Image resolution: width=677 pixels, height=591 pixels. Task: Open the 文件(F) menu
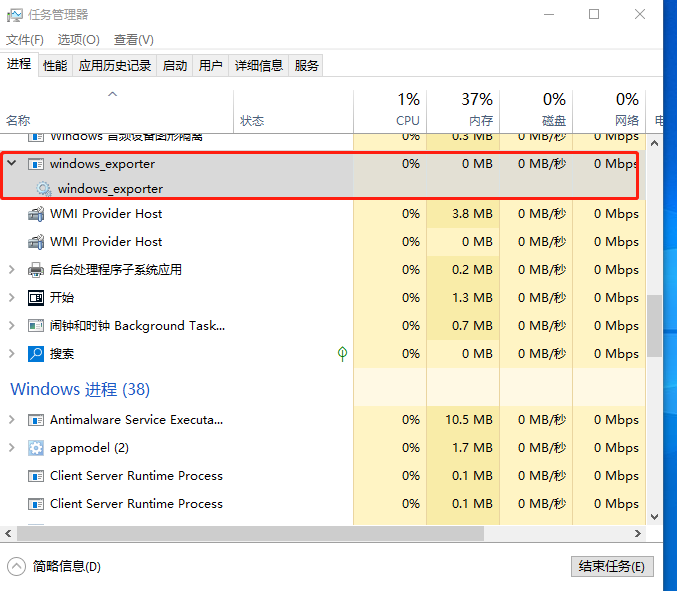coord(25,40)
